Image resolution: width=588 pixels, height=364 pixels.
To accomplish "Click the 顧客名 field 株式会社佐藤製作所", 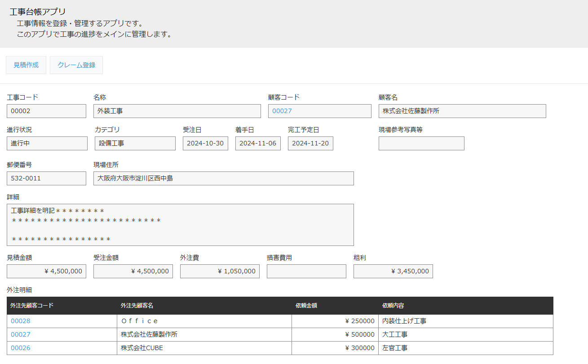I will click(462, 111).
